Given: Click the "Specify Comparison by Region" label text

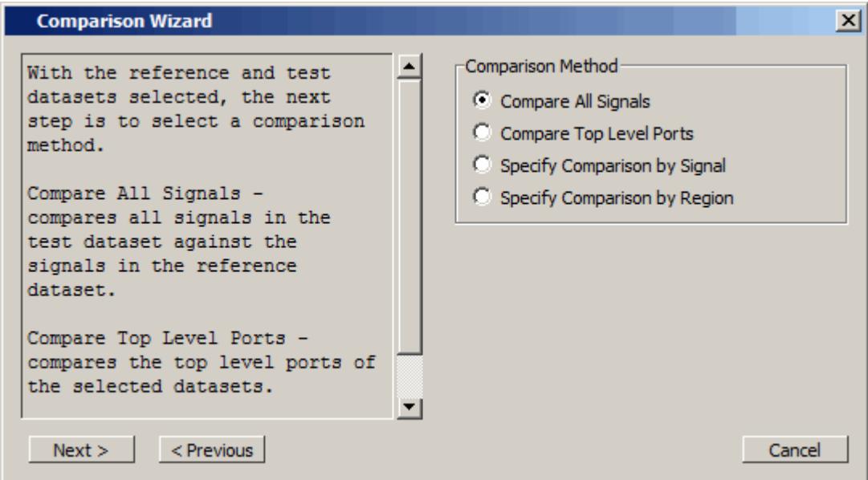Looking at the screenshot, I should tap(617, 197).
